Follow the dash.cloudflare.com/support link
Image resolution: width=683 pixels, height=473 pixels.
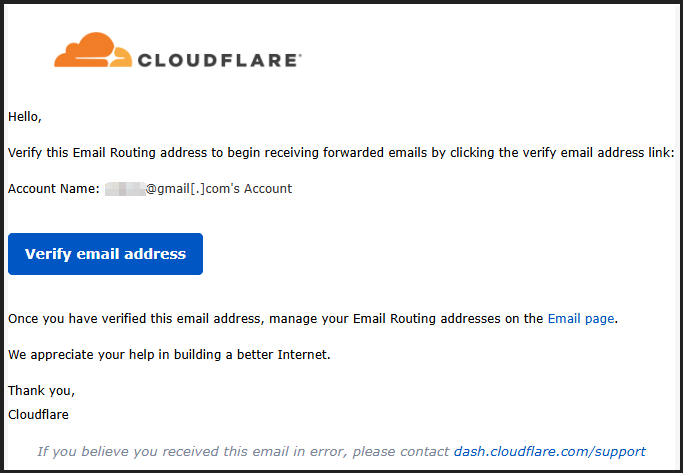[x=549, y=451]
